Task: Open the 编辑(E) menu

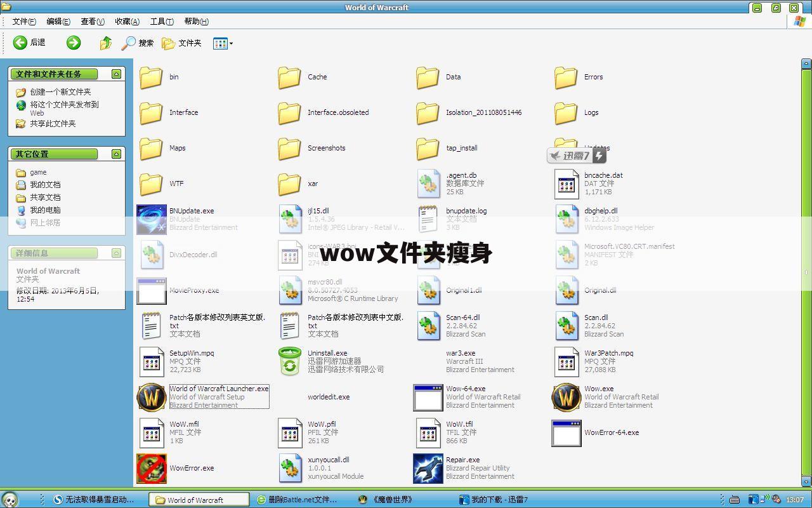Action: (x=58, y=21)
